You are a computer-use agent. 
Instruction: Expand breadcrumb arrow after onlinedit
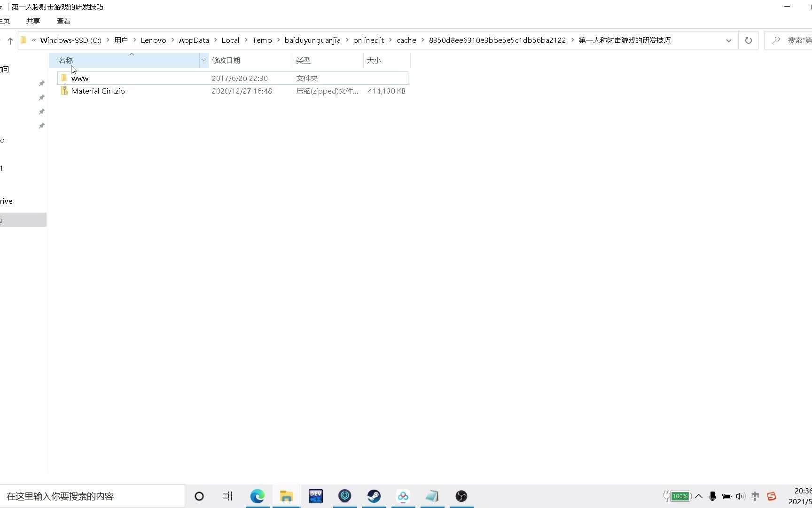click(x=390, y=40)
